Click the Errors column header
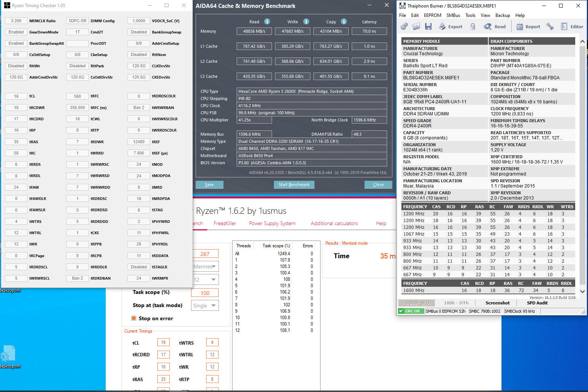This screenshot has height=392, width=588. [x=308, y=246]
